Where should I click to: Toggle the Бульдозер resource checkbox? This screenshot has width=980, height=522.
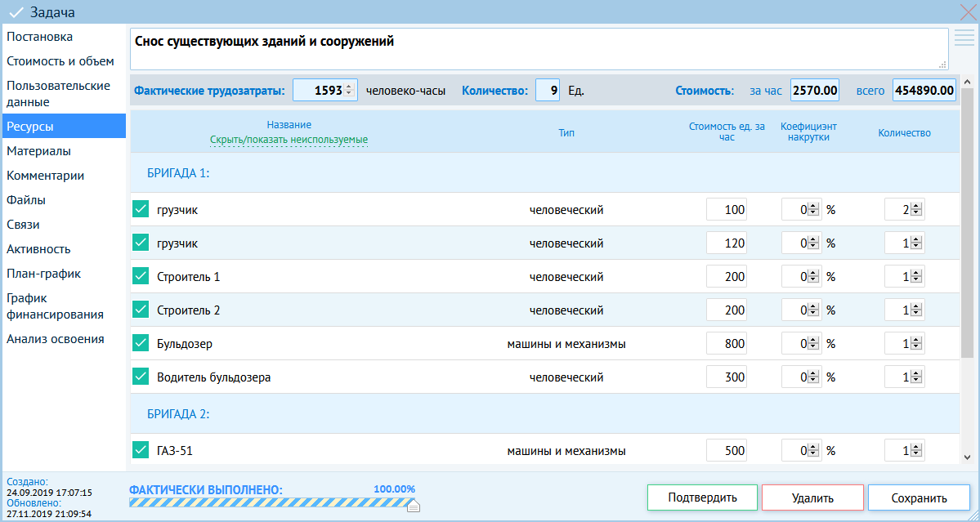pos(141,343)
